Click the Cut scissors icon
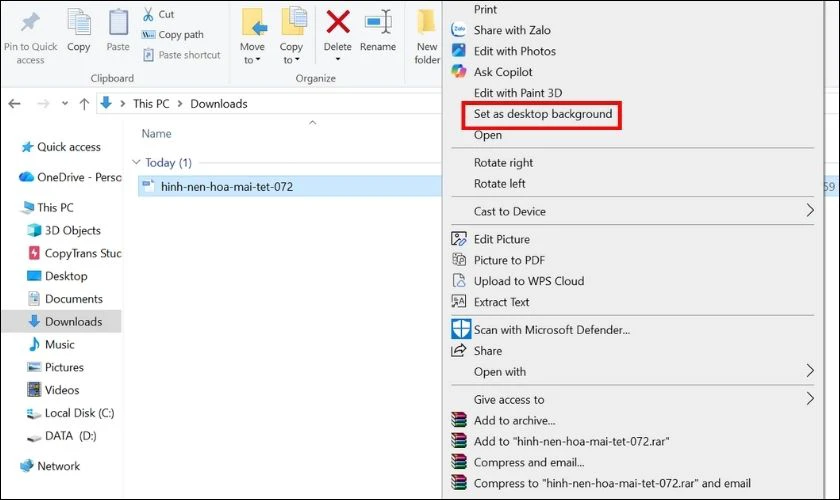This screenshot has height=500, width=840. [148, 14]
